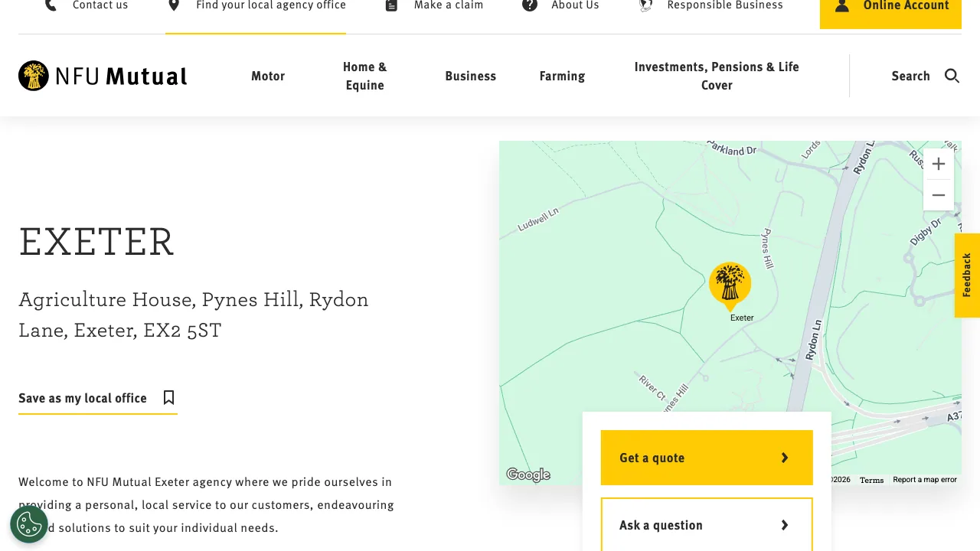
Task: Open cookie preferences via the cookie icon
Action: (x=28, y=524)
